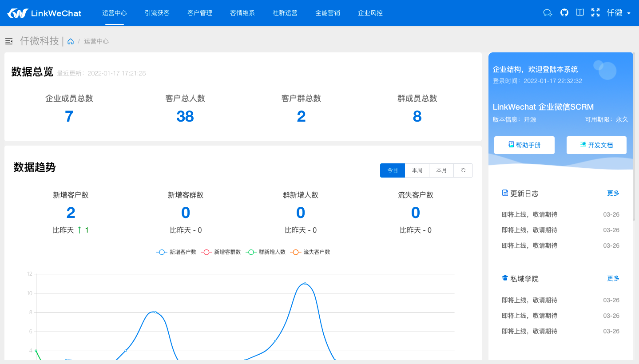Open the 企业风控 menu

pyautogui.click(x=370, y=13)
